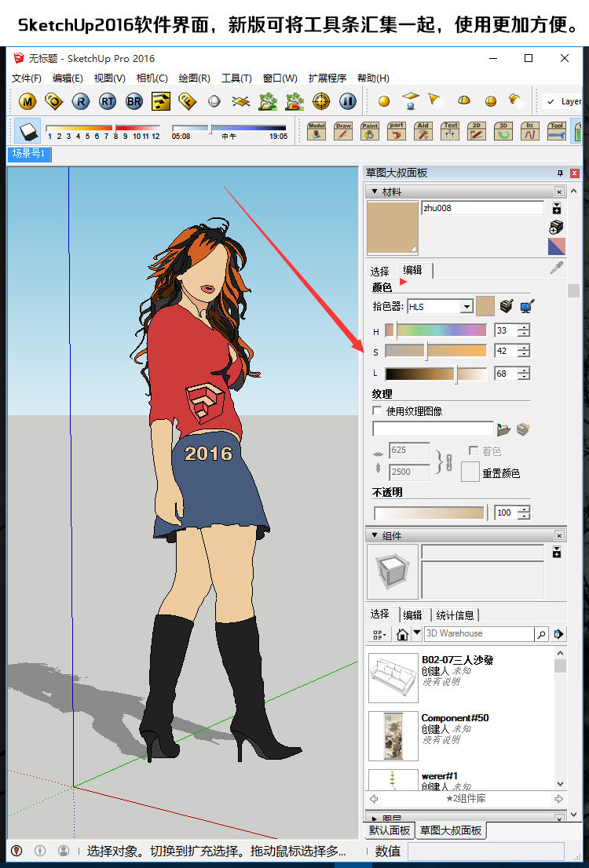Open the 相机(C) menu

coord(152,78)
